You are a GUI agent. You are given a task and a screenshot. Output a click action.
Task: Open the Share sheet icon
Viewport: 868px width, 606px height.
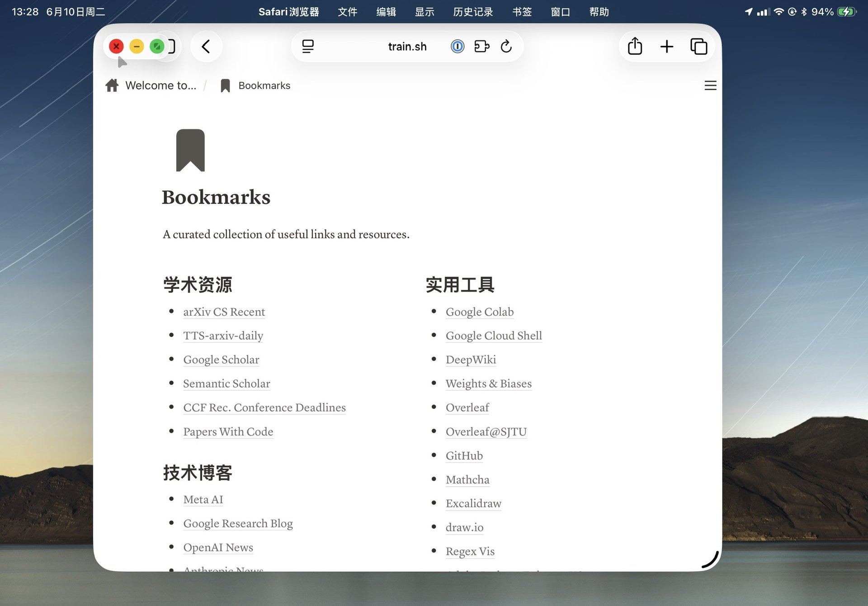[635, 46]
